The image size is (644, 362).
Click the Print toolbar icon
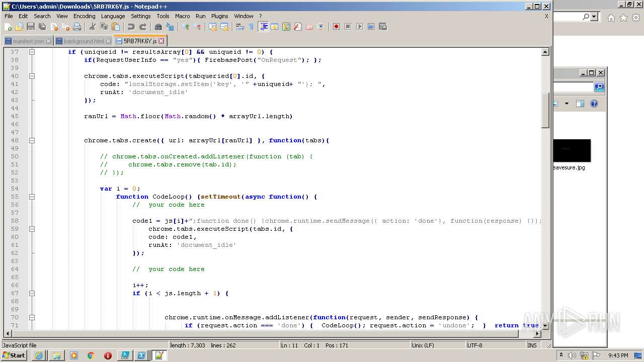(x=77, y=27)
